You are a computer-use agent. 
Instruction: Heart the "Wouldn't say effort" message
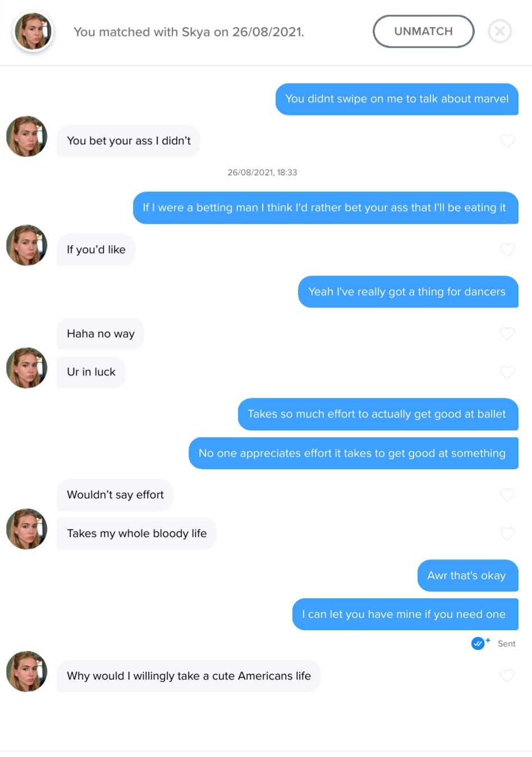(507, 494)
